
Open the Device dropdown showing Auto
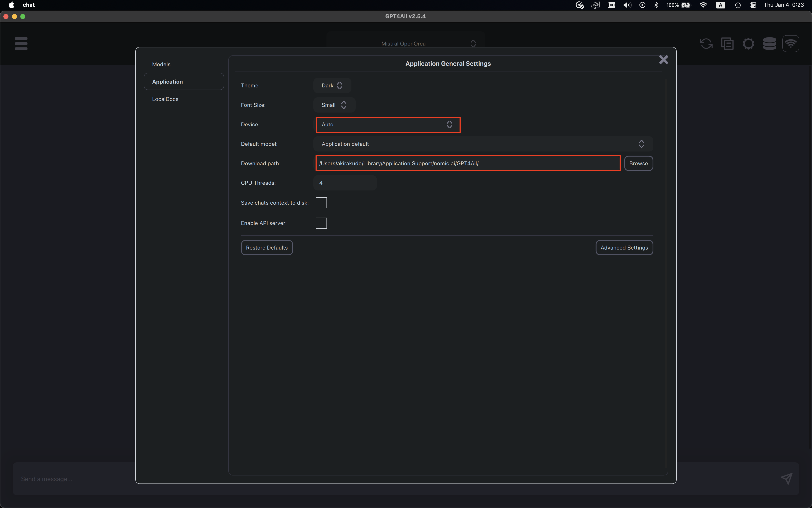point(388,125)
